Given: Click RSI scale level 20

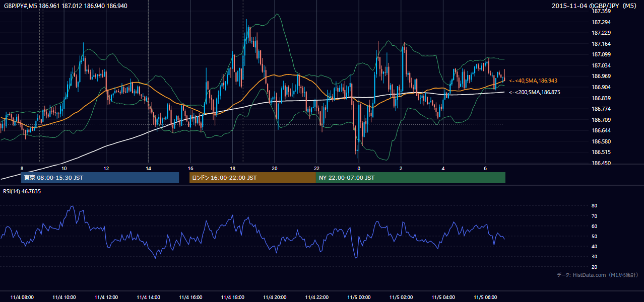Looking at the screenshot, I should pos(595,267).
